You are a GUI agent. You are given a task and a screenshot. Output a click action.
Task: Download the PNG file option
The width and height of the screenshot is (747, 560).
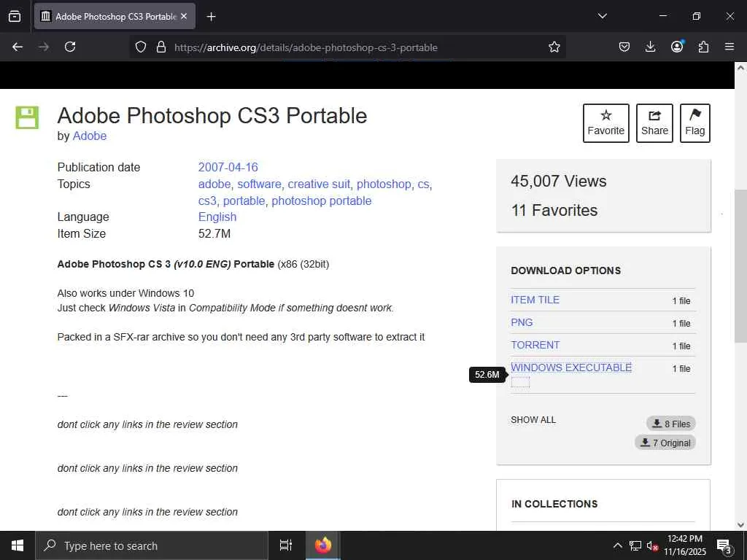[x=522, y=322]
